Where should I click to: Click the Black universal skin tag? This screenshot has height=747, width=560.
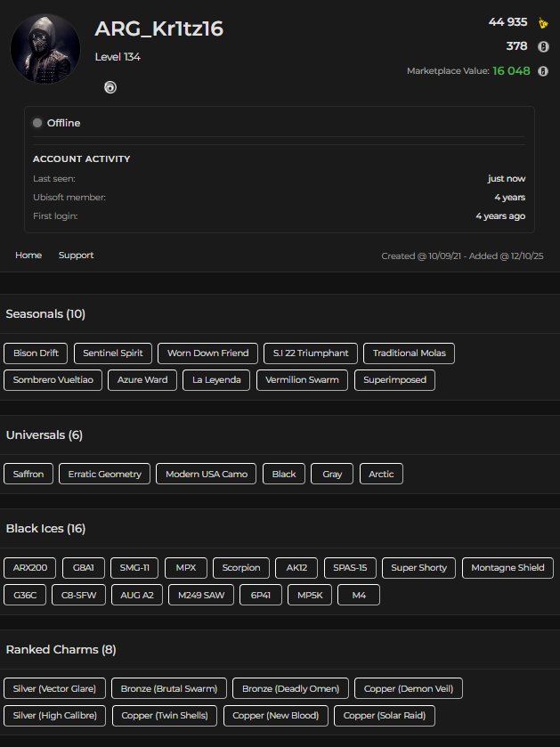pyautogui.click(x=284, y=474)
